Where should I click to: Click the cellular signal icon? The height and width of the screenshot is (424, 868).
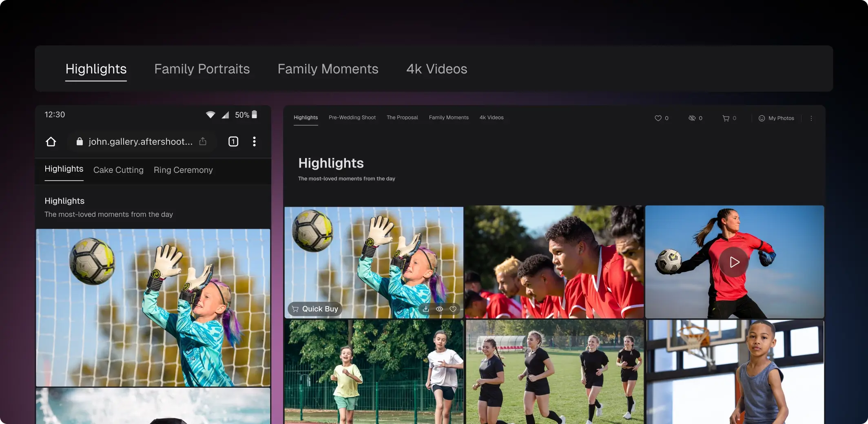(225, 115)
